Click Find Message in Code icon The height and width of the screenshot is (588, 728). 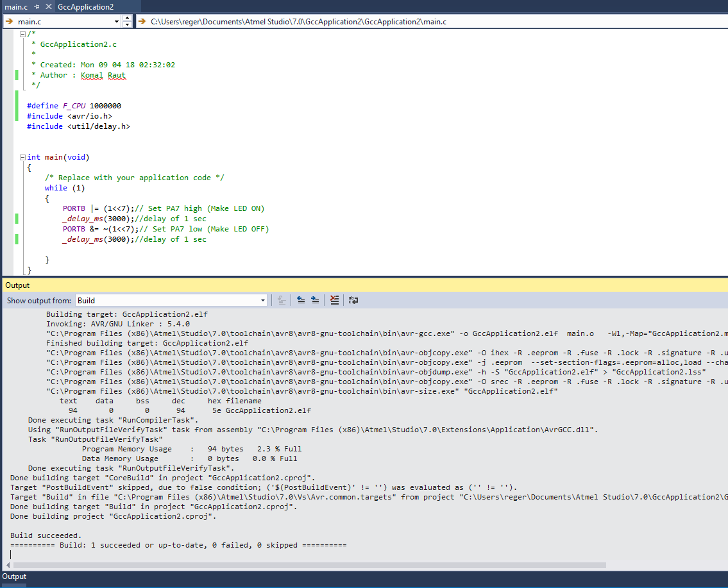(x=282, y=300)
